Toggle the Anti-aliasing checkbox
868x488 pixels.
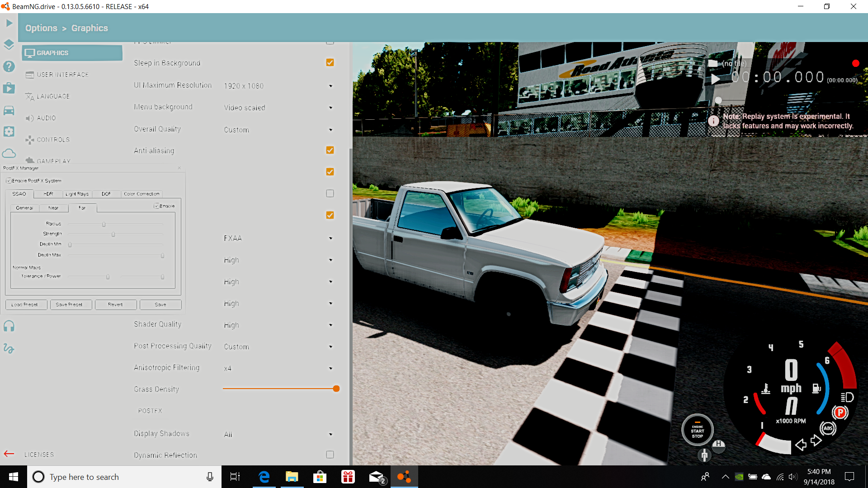tap(330, 150)
